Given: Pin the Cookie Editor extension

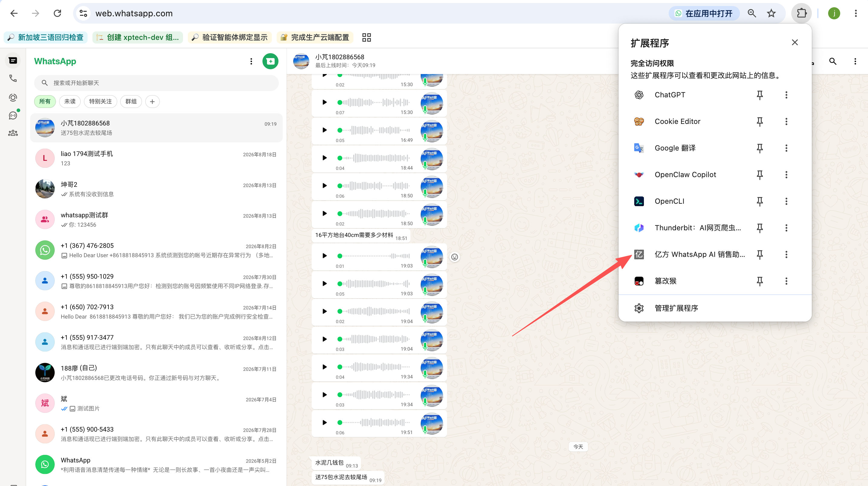Looking at the screenshot, I should 760,122.
